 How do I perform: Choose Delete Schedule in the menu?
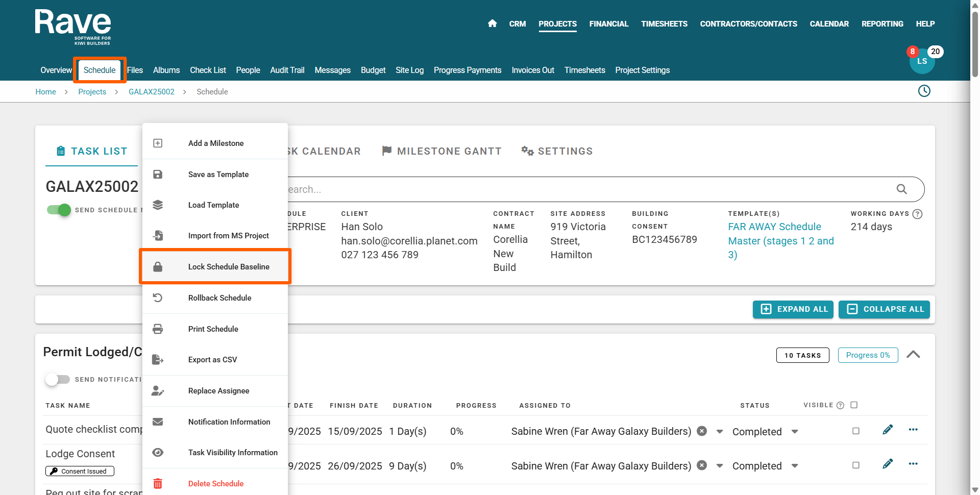(215, 483)
